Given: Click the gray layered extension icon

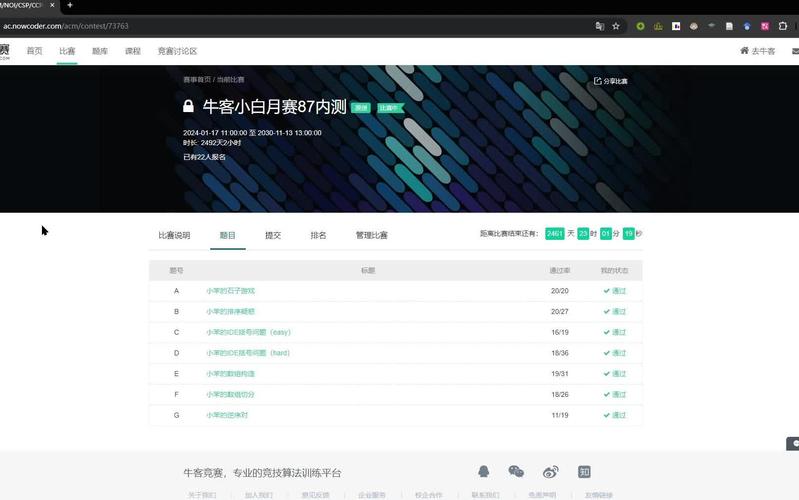Looking at the screenshot, I should click(x=711, y=25).
